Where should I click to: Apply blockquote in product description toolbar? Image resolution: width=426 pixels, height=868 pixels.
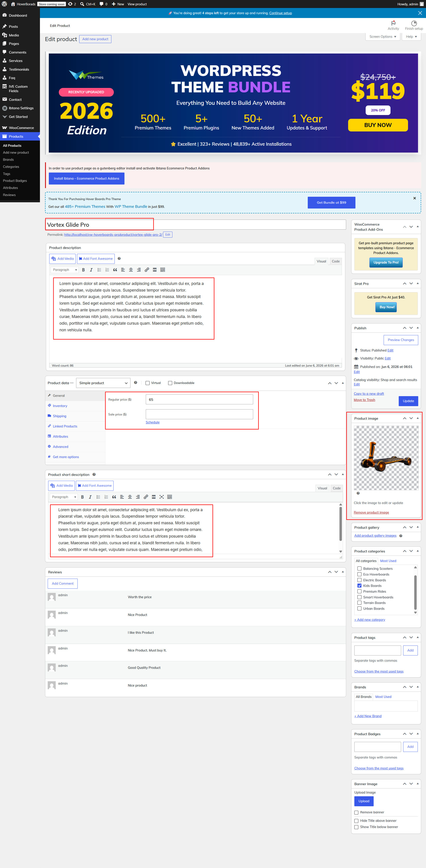115,270
